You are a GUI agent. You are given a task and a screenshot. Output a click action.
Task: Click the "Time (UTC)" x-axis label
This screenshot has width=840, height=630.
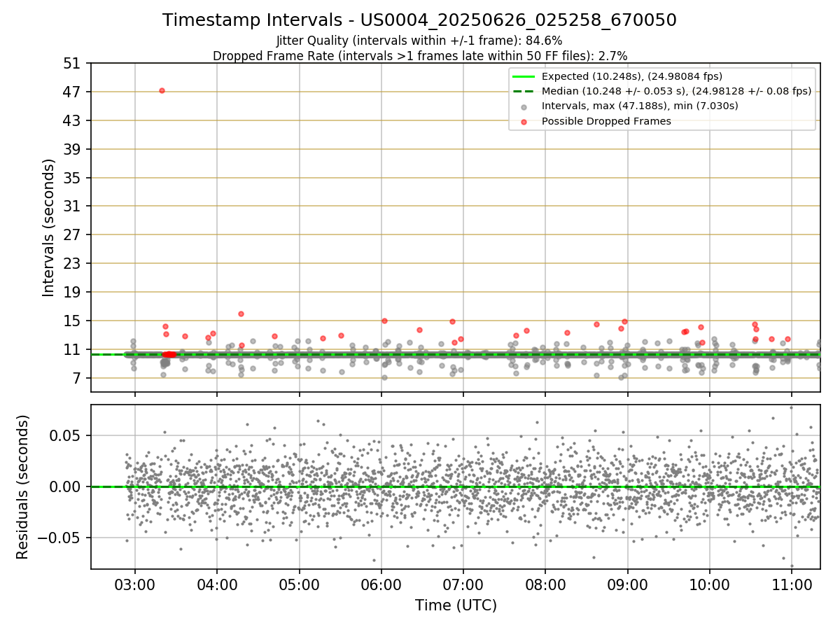click(x=456, y=605)
